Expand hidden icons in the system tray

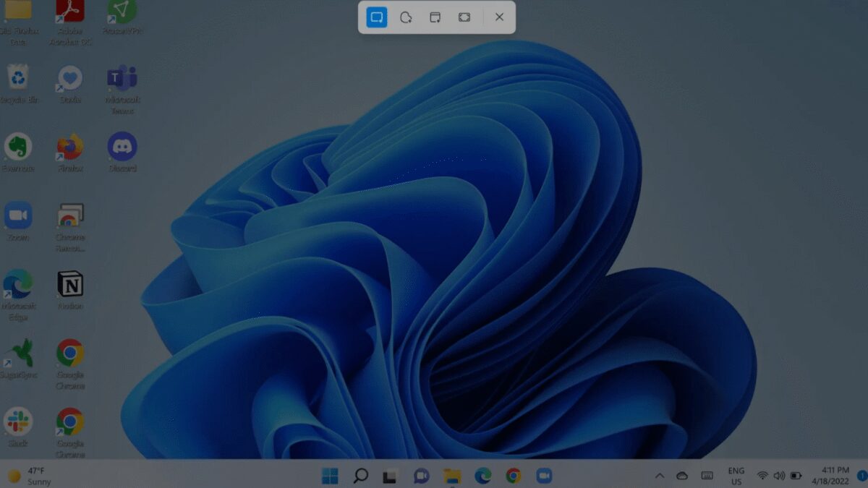660,476
